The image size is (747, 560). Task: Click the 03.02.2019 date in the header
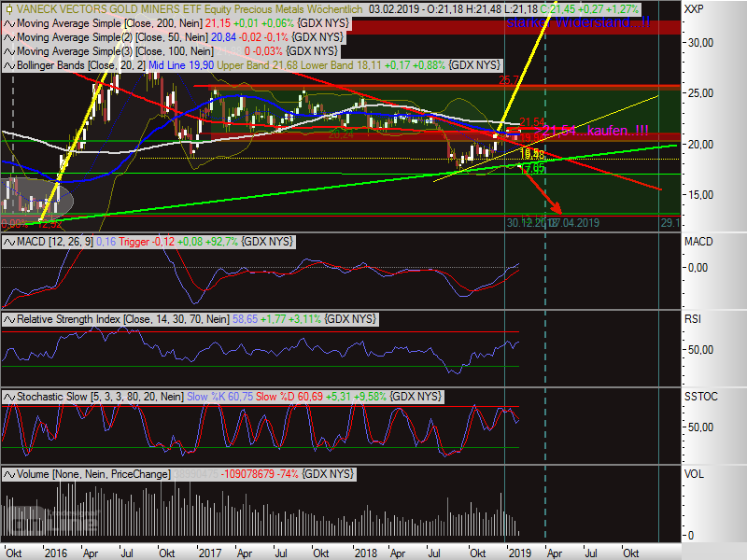point(392,9)
